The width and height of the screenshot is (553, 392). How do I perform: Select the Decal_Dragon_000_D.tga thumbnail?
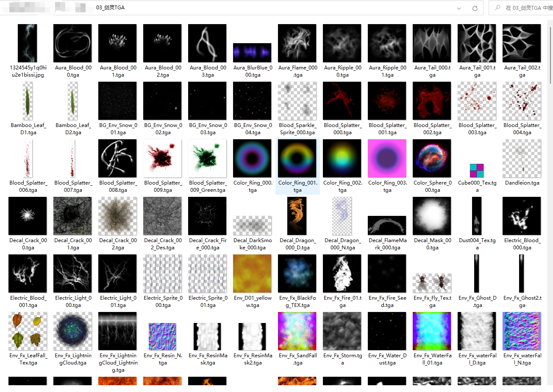[x=297, y=216]
